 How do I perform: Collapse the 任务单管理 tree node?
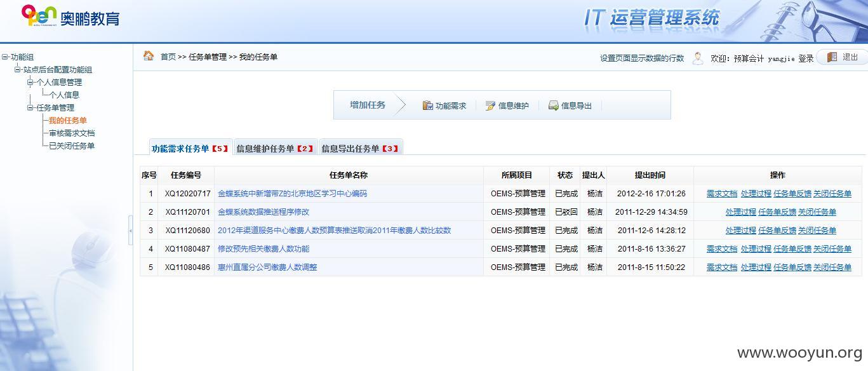click(x=30, y=107)
